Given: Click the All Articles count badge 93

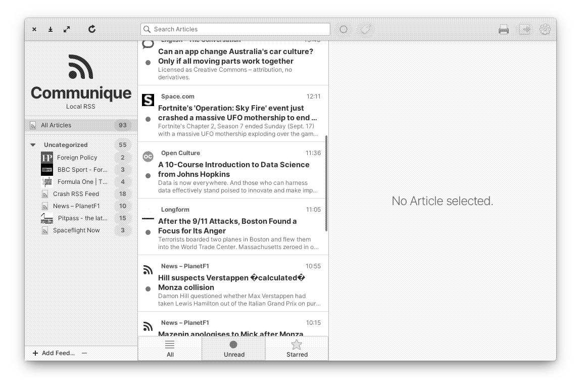Looking at the screenshot, I should point(123,125).
